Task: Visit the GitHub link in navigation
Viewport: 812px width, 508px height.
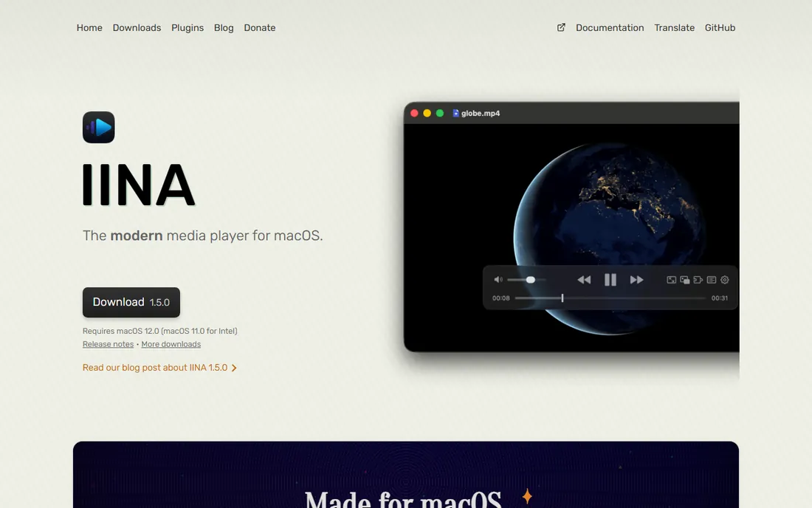Action: pyautogui.click(x=720, y=27)
